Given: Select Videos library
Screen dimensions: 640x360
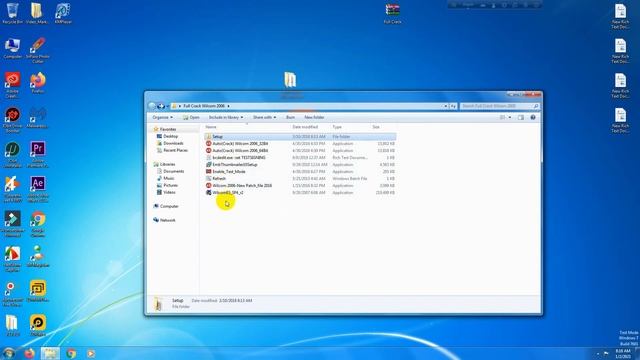Looking at the screenshot, I should (169, 192).
